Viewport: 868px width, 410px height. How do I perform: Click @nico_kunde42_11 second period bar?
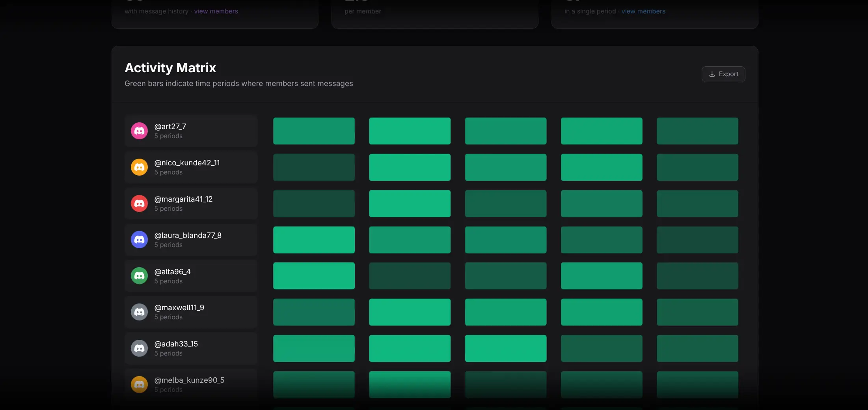(x=410, y=167)
